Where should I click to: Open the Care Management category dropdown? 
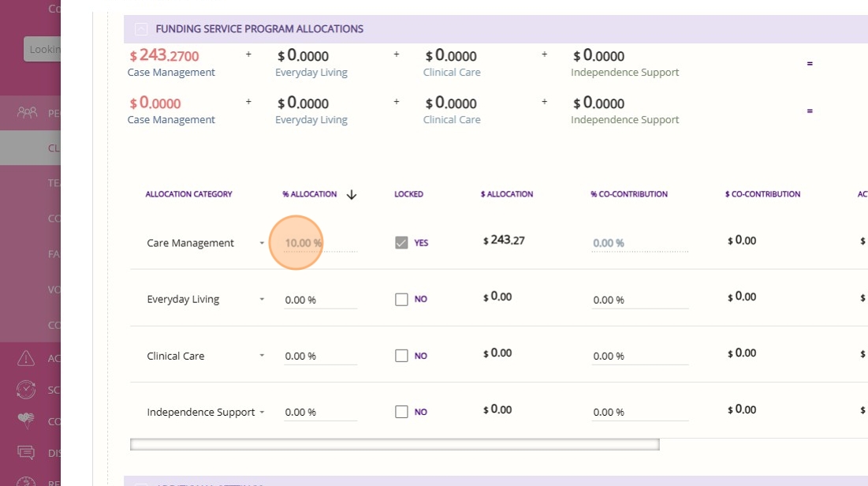tap(262, 243)
